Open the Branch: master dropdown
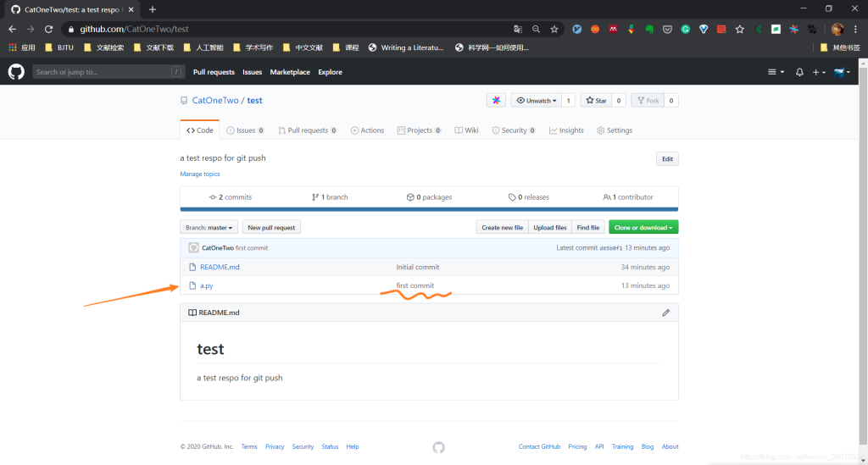The height and width of the screenshot is (465, 868). tap(209, 227)
